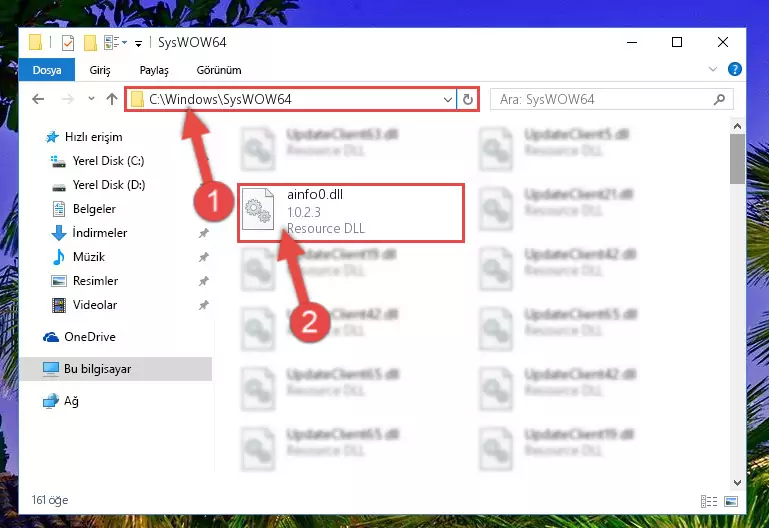Go up one folder level

112,100
